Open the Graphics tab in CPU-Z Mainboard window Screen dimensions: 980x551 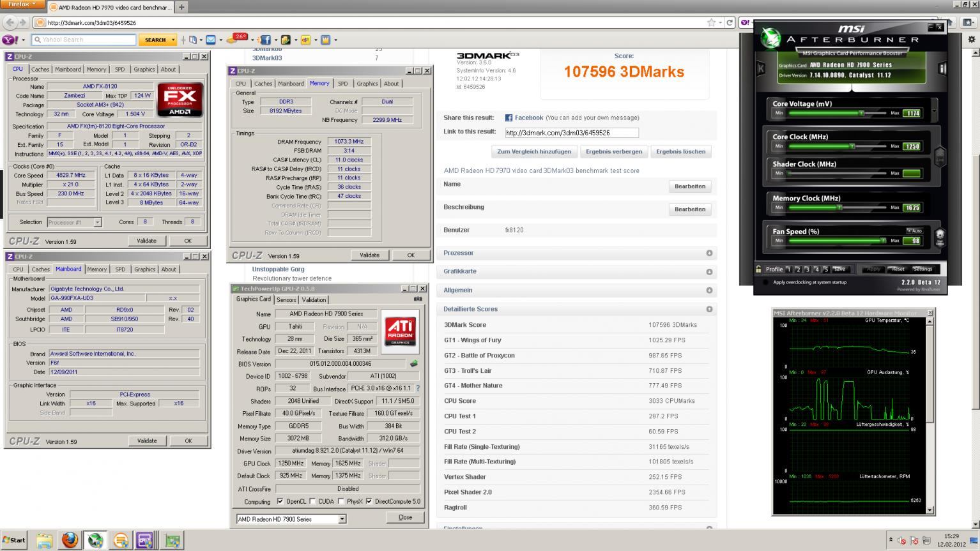pyautogui.click(x=145, y=269)
